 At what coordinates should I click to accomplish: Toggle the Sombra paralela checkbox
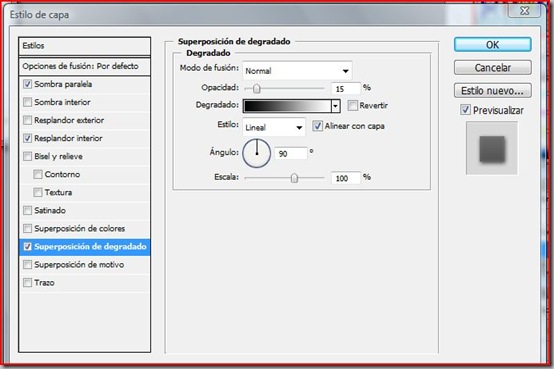point(27,84)
